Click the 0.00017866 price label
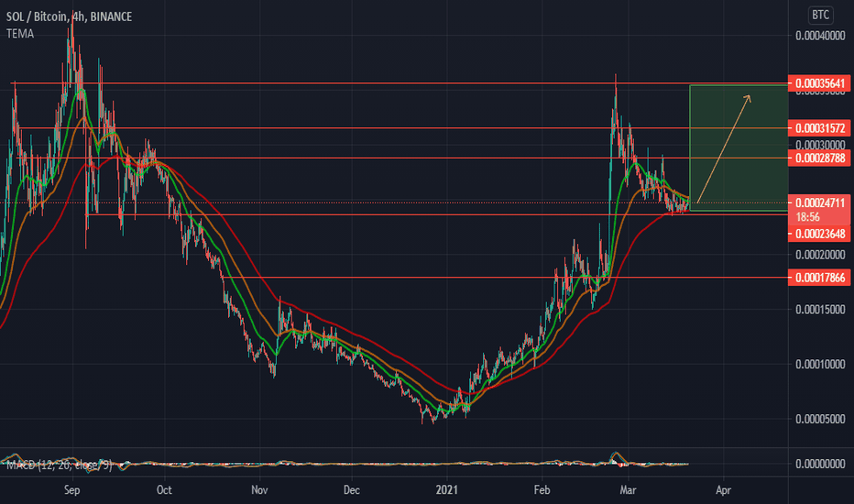Viewport: 854px width, 504px height. click(x=820, y=278)
